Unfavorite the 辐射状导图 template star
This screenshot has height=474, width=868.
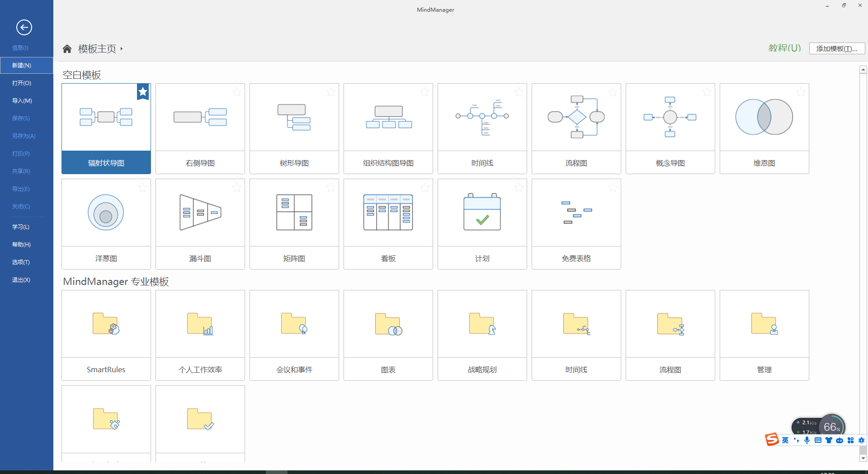point(143,92)
